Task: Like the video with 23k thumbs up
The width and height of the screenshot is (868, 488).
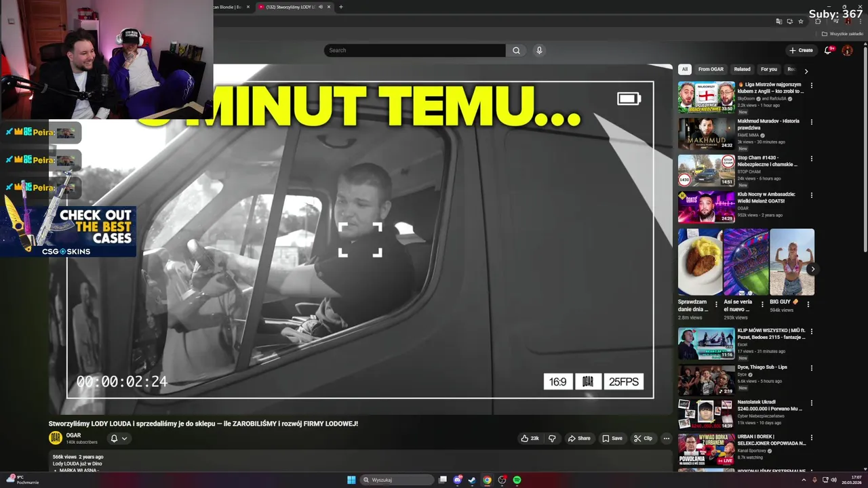Action: coord(530,439)
